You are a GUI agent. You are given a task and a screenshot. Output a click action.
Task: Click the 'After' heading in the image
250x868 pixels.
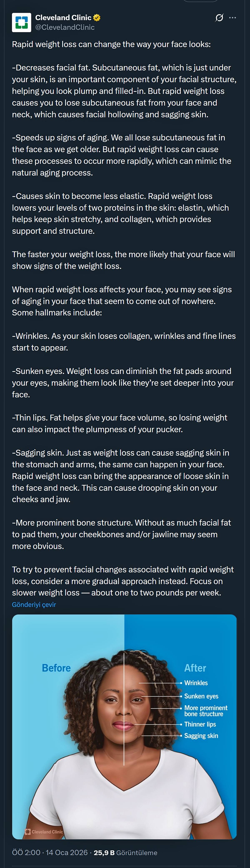tap(195, 668)
